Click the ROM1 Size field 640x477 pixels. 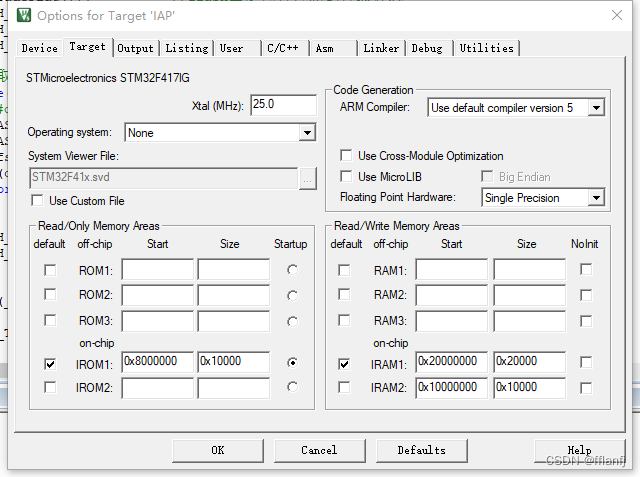(x=234, y=269)
